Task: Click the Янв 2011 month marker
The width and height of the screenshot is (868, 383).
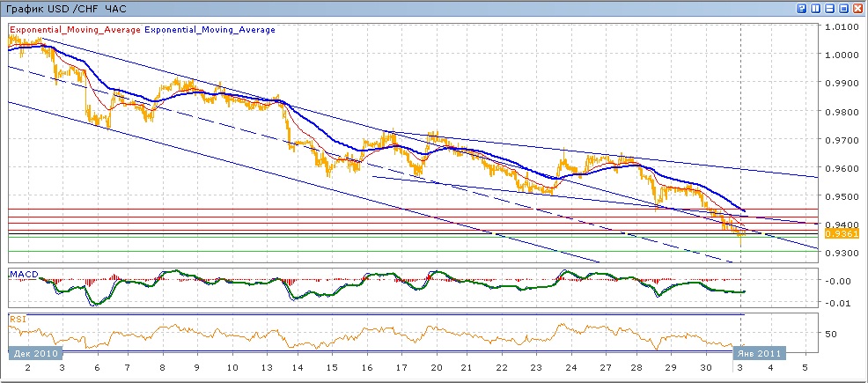Action: tap(756, 353)
